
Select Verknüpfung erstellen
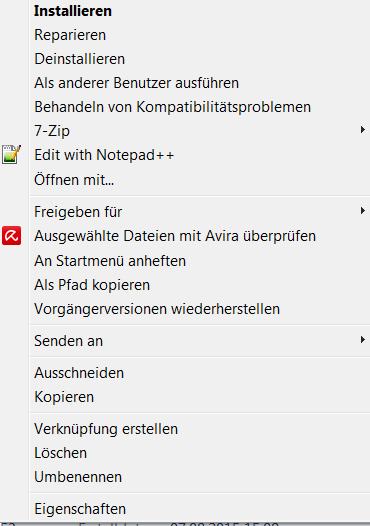pyautogui.click(x=106, y=429)
